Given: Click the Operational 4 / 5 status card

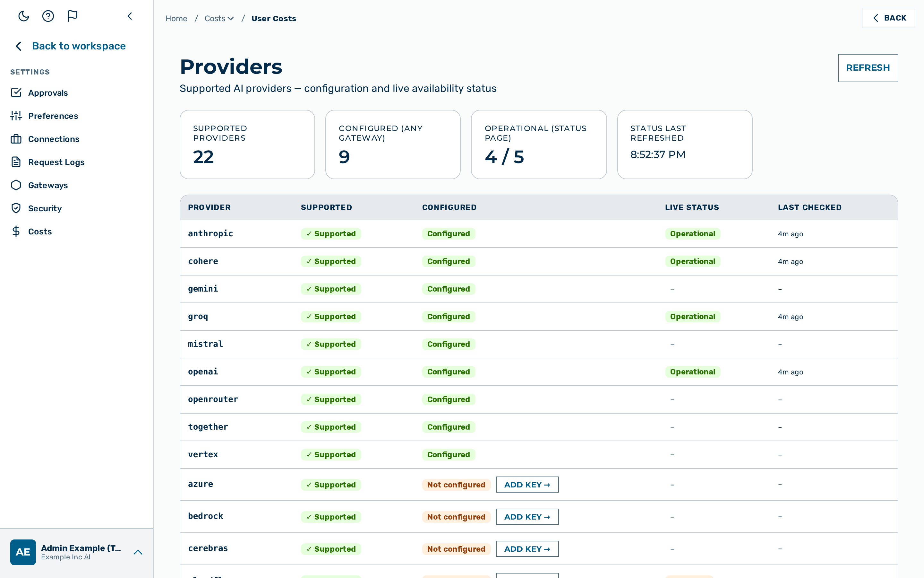Looking at the screenshot, I should pyautogui.click(x=538, y=144).
